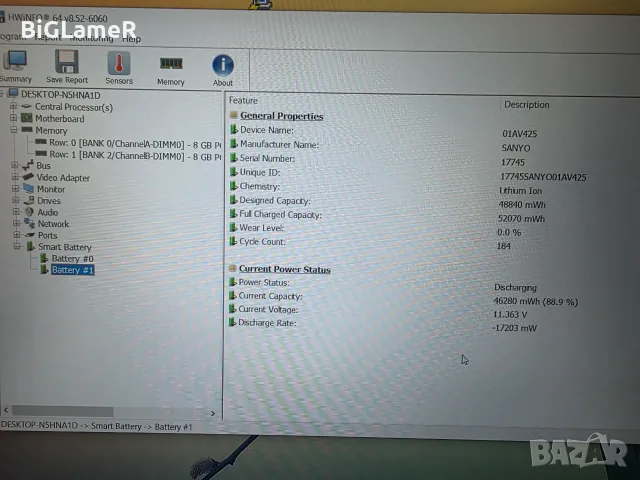Screen dimensions: 640x480
Task: Select Motherboard in the tree
Action: (x=60, y=119)
